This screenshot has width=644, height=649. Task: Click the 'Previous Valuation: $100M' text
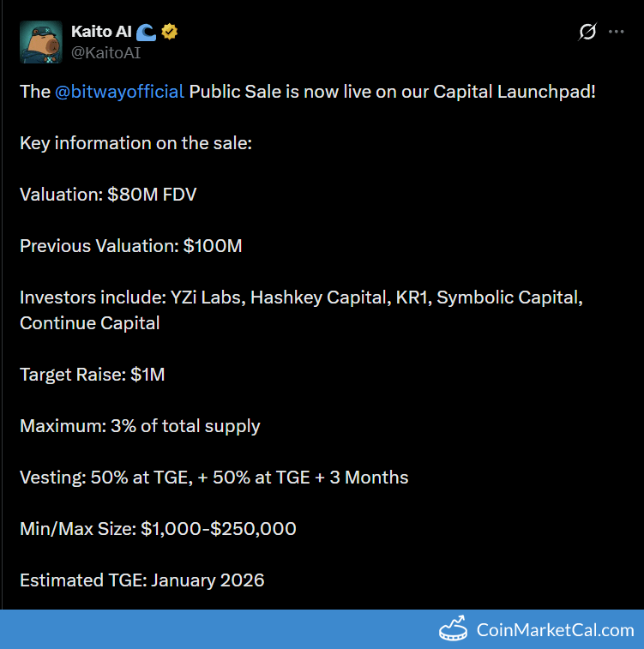[131, 246]
